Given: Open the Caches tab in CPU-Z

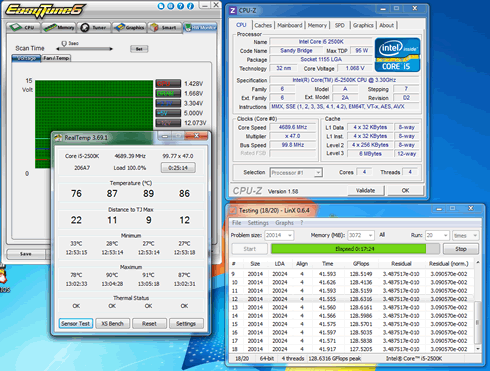Looking at the screenshot, I should tap(263, 25).
